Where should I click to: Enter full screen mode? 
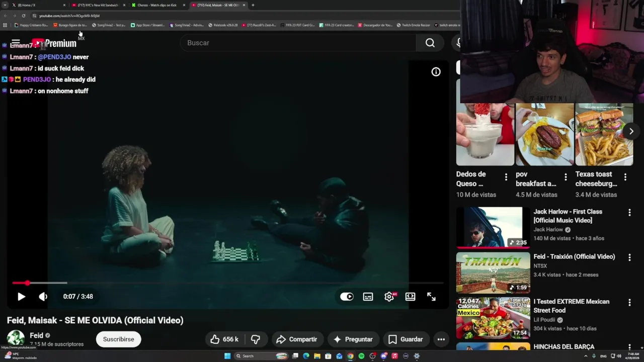(431, 297)
